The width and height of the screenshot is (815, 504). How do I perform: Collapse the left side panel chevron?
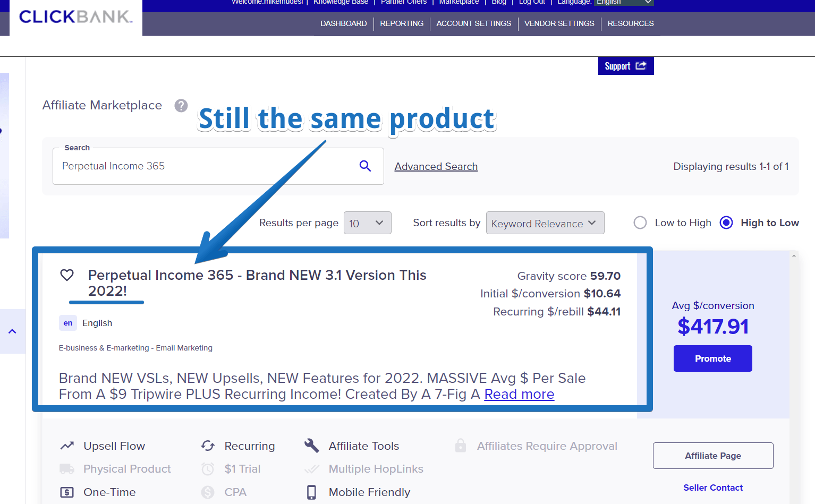12,331
